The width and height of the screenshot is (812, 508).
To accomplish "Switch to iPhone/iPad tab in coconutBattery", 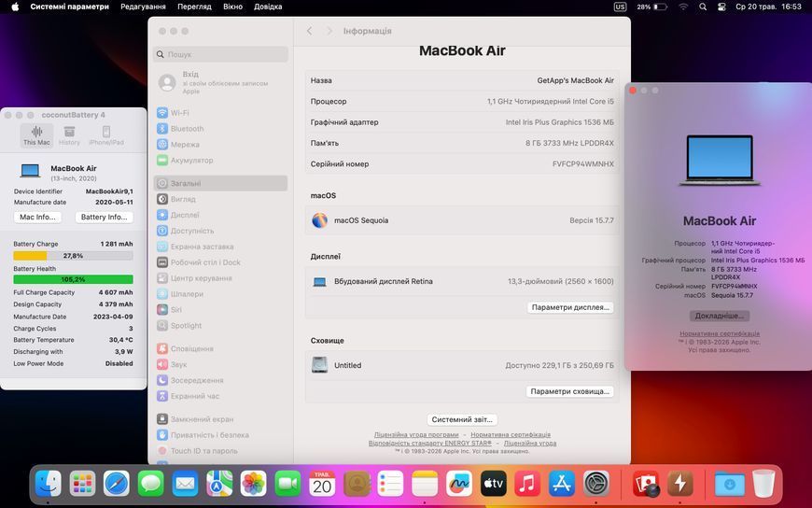I will [x=106, y=135].
